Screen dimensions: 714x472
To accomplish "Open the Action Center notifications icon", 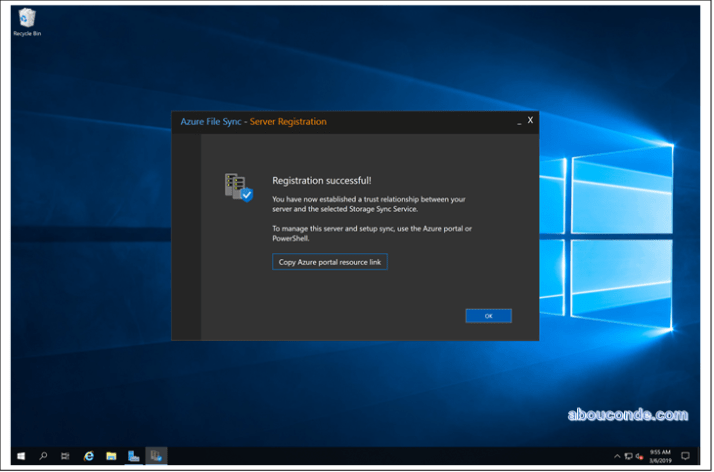I will 685,456.
